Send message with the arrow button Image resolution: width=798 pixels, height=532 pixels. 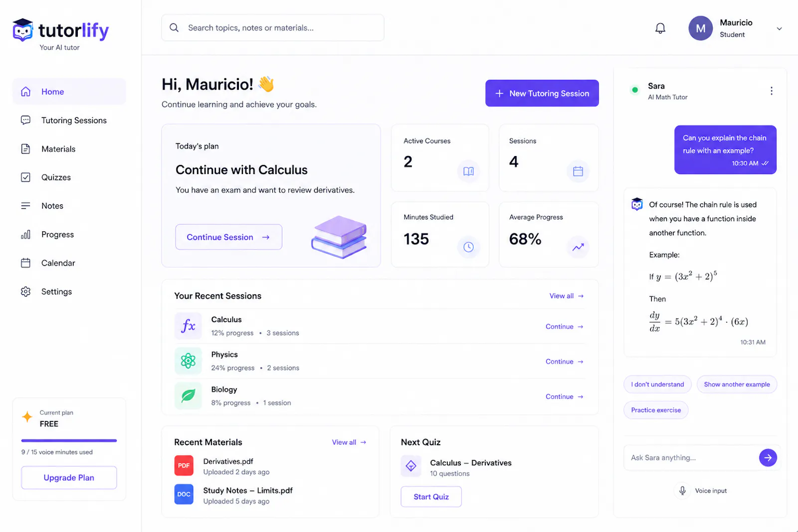pos(768,457)
